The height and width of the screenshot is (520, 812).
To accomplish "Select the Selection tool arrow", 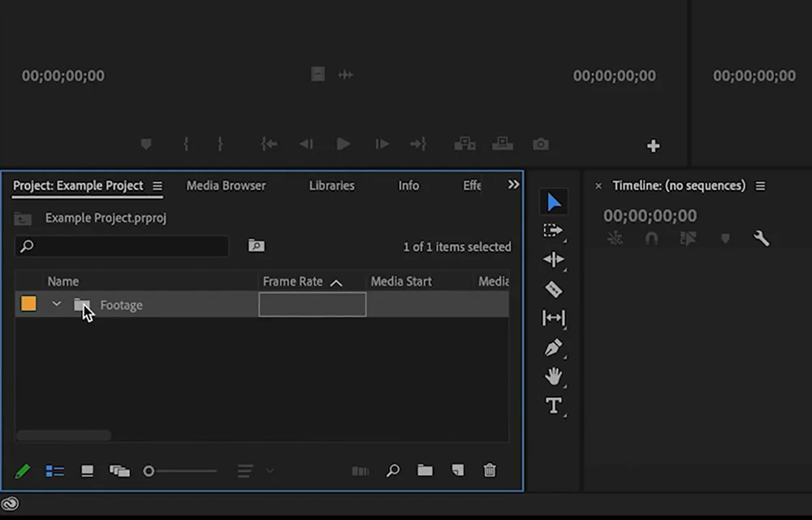I will point(554,202).
